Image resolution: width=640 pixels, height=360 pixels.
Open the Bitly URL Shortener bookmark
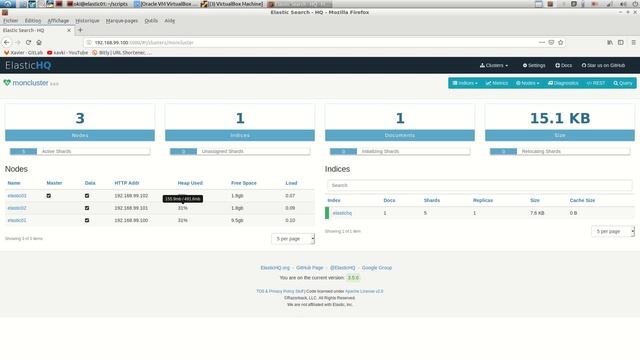tap(122, 53)
